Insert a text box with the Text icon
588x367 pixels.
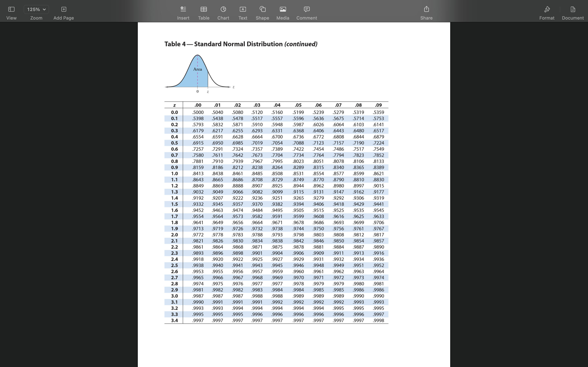(x=242, y=9)
